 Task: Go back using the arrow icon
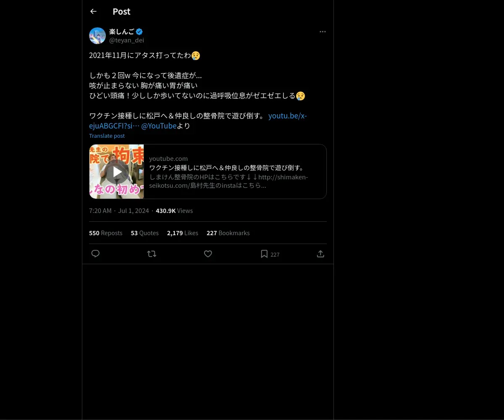(x=93, y=11)
